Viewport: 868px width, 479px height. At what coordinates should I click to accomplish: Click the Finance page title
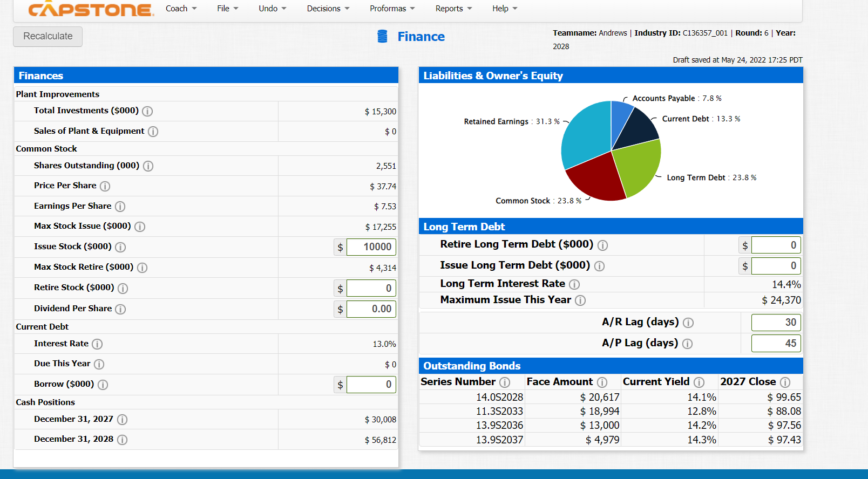pos(421,37)
